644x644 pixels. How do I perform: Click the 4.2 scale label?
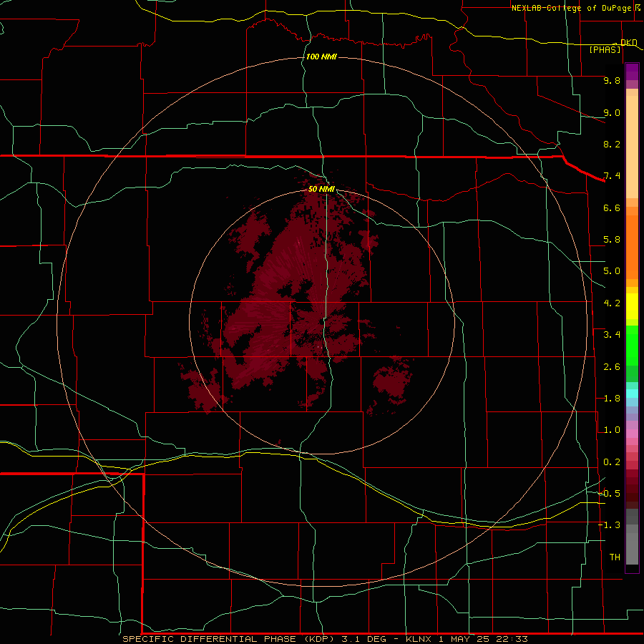point(612,303)
